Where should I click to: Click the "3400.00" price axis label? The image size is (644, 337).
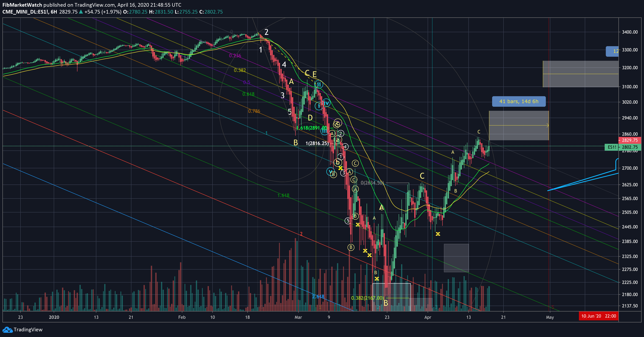630,32
